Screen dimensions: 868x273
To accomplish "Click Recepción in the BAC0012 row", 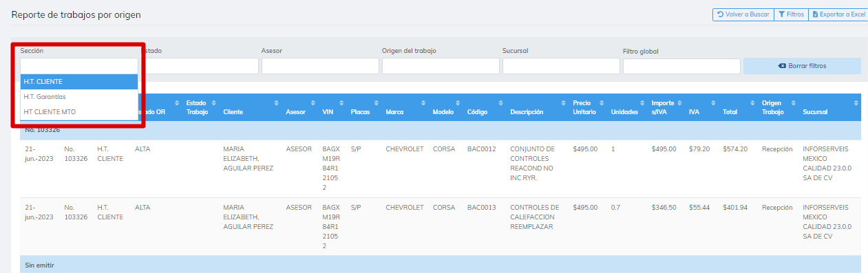I will (x=777, y=149).
